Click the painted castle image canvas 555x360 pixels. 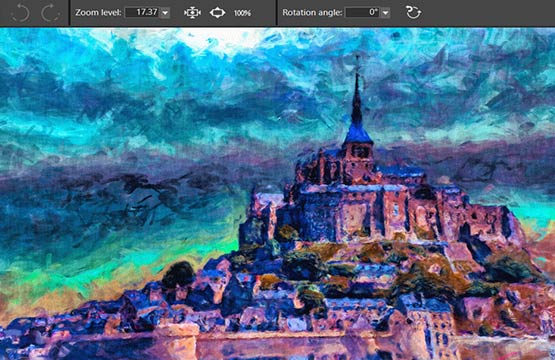tap(278, 194)
